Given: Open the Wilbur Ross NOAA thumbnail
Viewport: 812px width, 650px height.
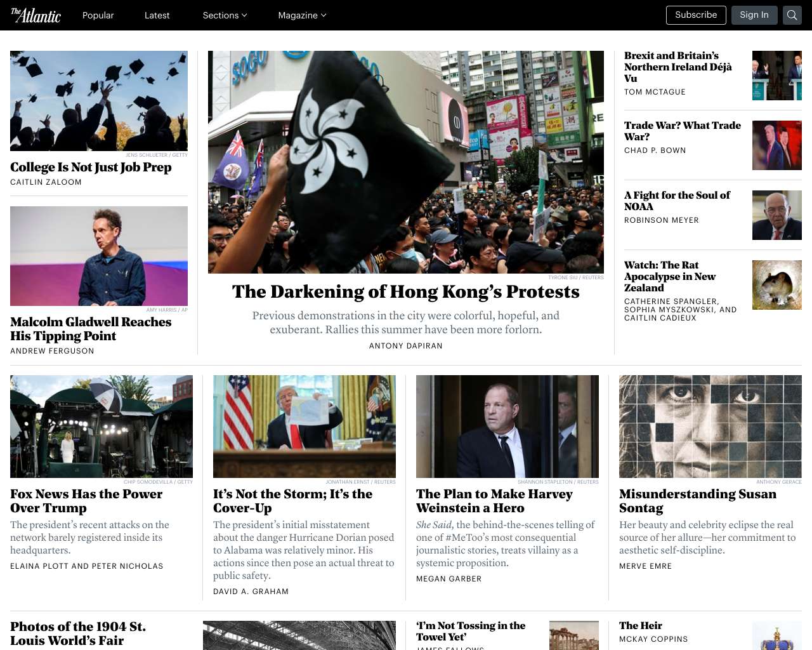Looking at the screenshot, I should point(777,215).
